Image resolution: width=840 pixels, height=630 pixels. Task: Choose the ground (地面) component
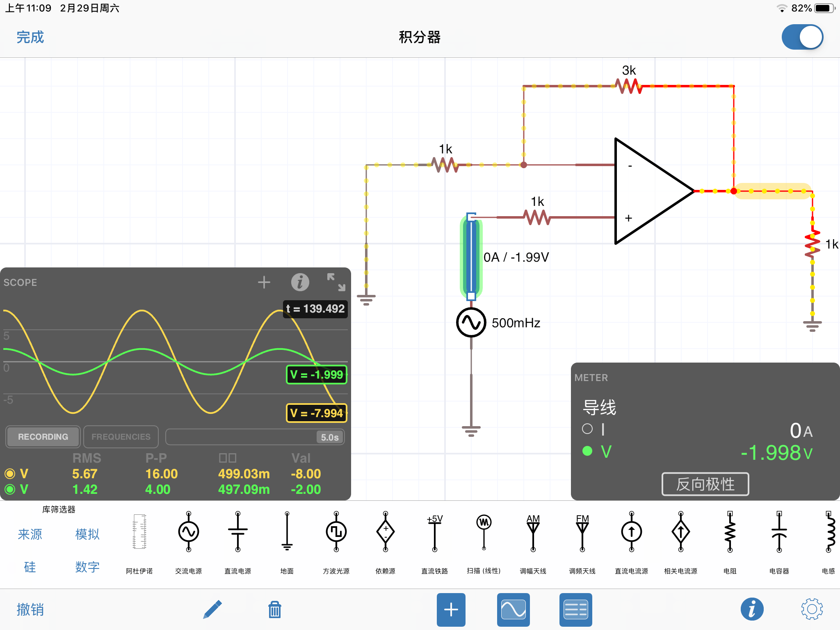[x=287, y=532]
